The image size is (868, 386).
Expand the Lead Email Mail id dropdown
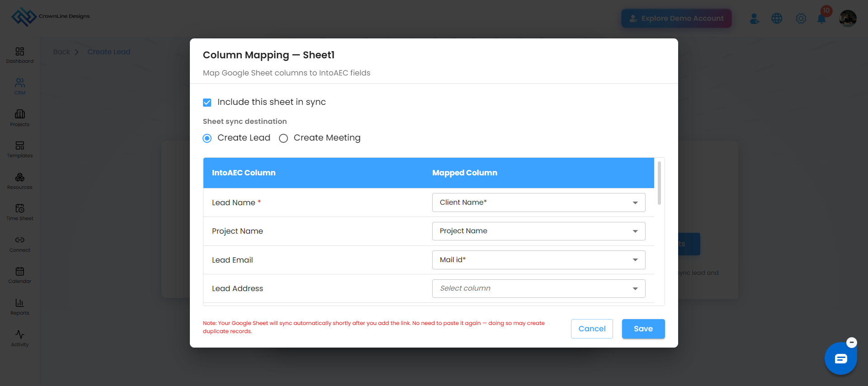[538, 260]
